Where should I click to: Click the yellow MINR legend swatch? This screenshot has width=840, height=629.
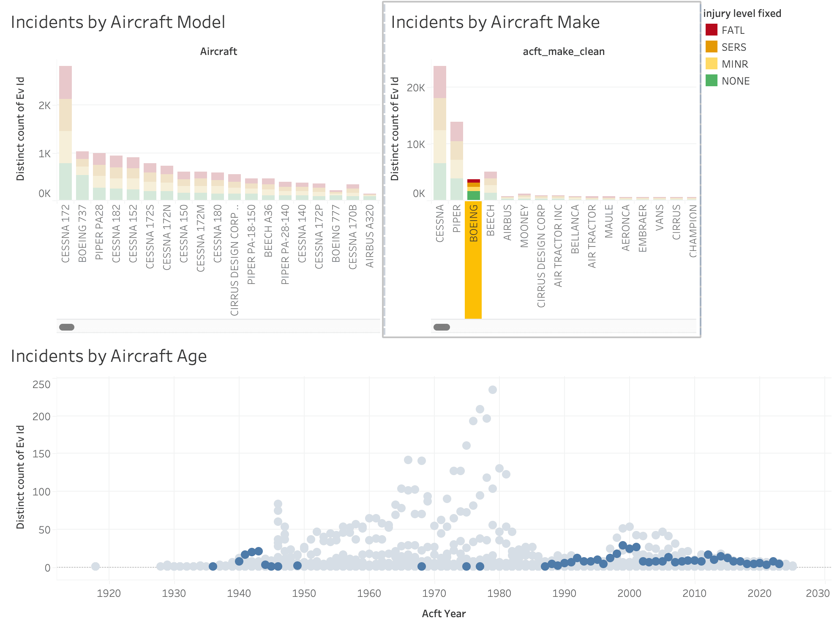click(712, 64)
